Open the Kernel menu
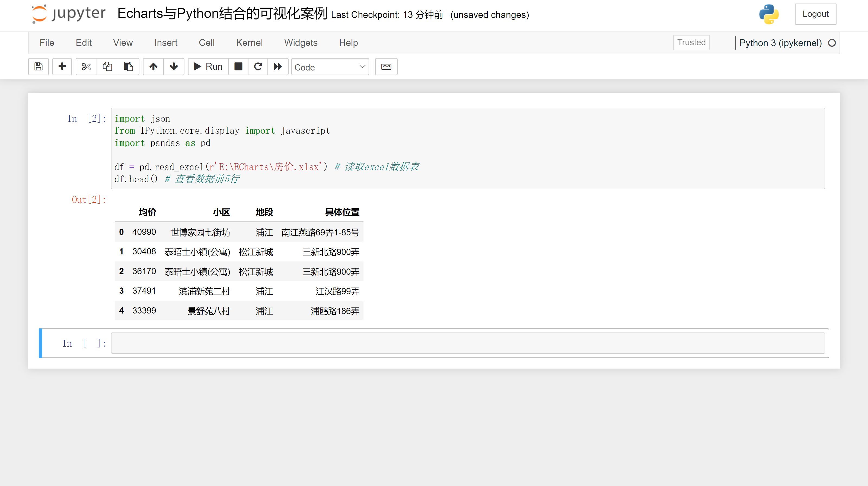The width and height of the screenshot is (868, 486). 249,42
